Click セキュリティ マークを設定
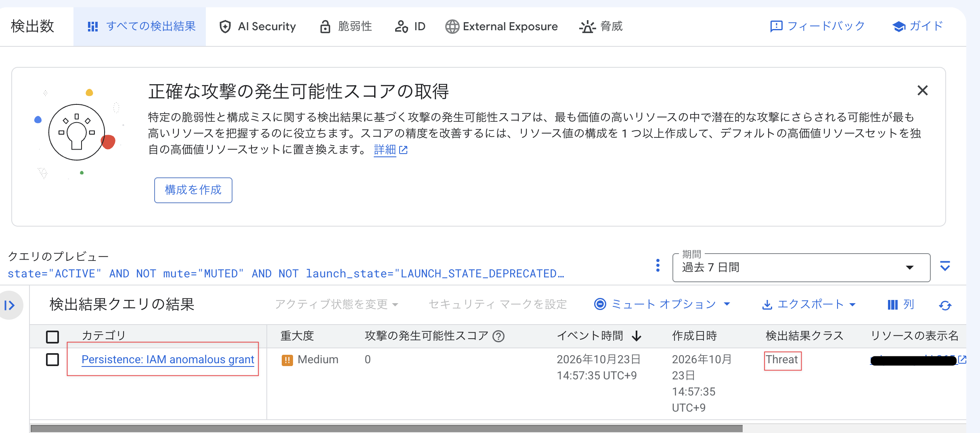 tap(497, 304)
